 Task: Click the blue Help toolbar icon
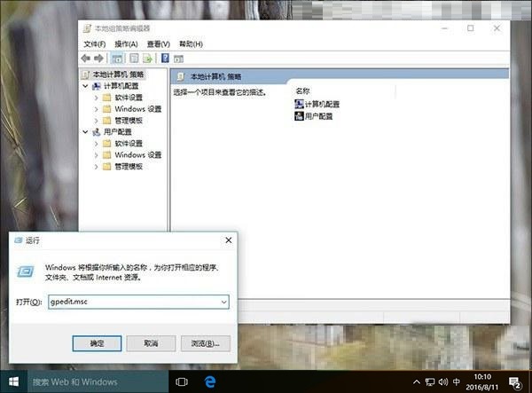point(165,58)
